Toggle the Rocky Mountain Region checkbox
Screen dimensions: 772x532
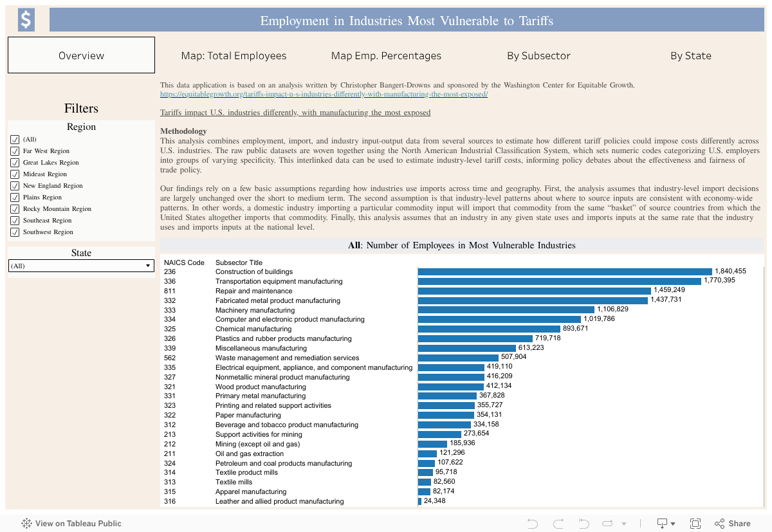(14, 209)
